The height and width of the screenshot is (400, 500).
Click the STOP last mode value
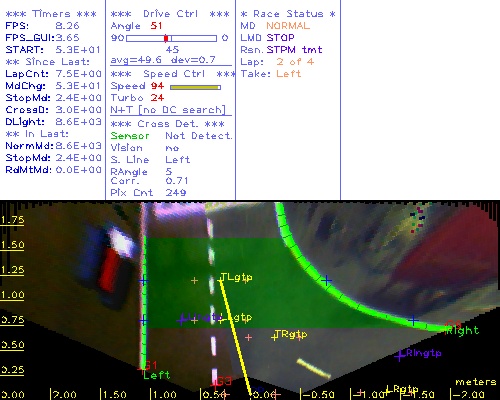click(280, 38)
